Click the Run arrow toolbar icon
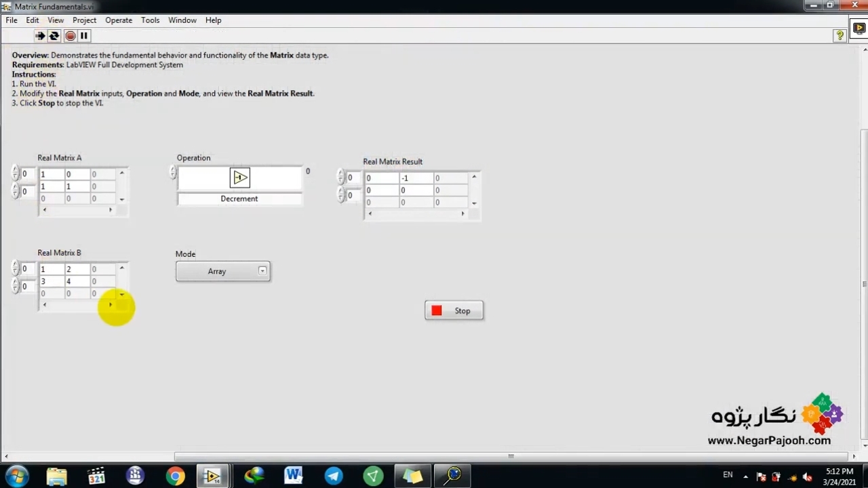This screenshot has height=488, width=868. point(40,36)
